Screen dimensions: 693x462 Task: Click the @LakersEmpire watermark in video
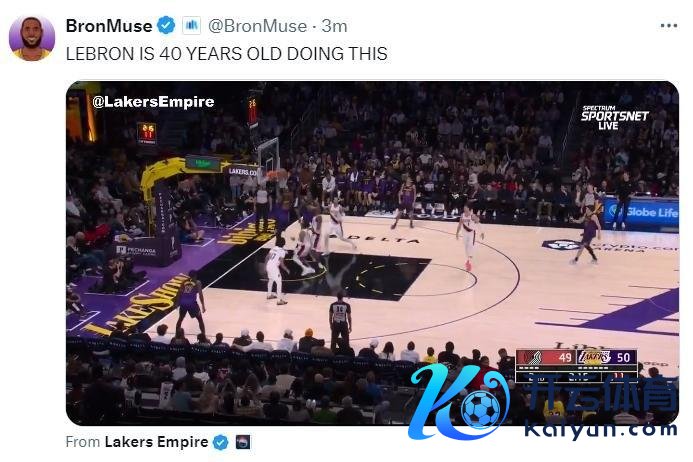point(153,102)
